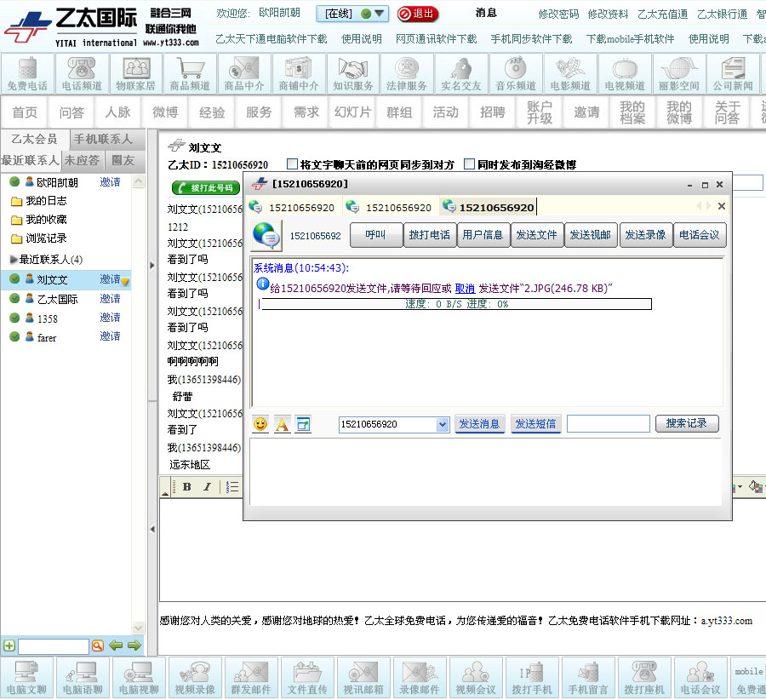
Task: Open font settings with the A icon
Action: pos(282,424)
